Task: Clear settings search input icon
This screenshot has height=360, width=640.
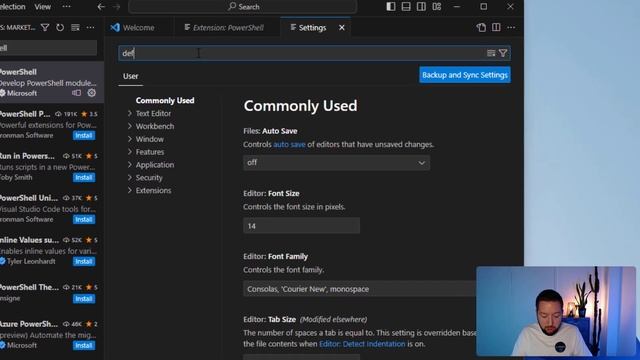Action: [491, 53]
